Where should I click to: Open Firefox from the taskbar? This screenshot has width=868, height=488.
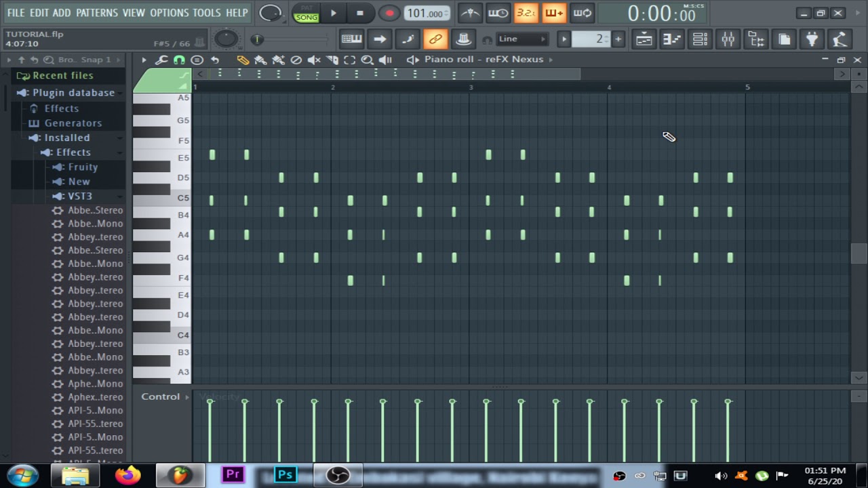(x=127, y=475)
